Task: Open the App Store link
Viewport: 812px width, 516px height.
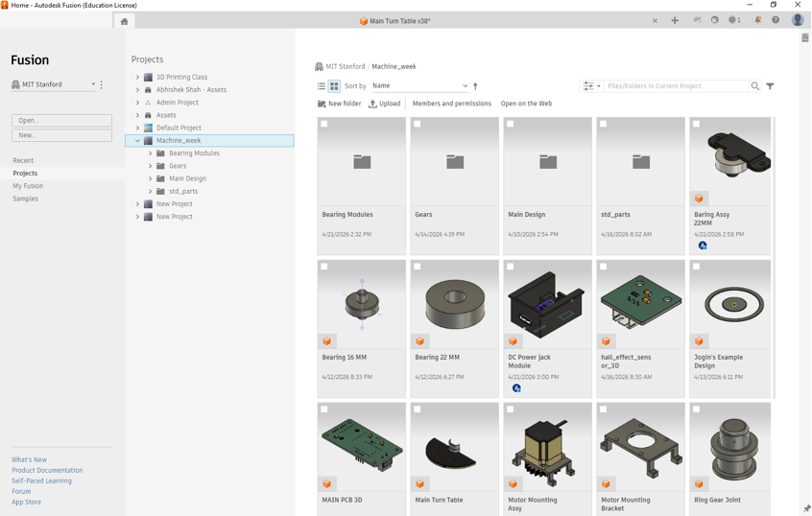Action: tap(27, 502)
